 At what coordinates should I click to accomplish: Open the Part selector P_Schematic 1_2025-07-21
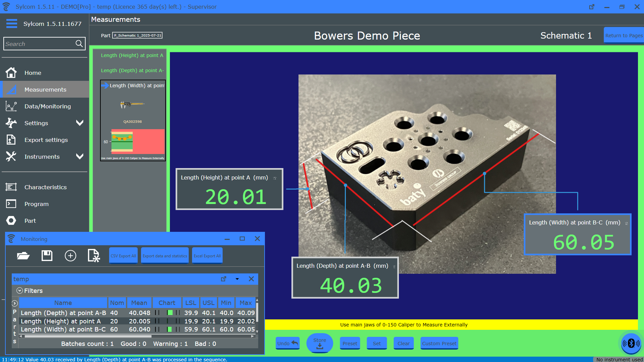137,35
